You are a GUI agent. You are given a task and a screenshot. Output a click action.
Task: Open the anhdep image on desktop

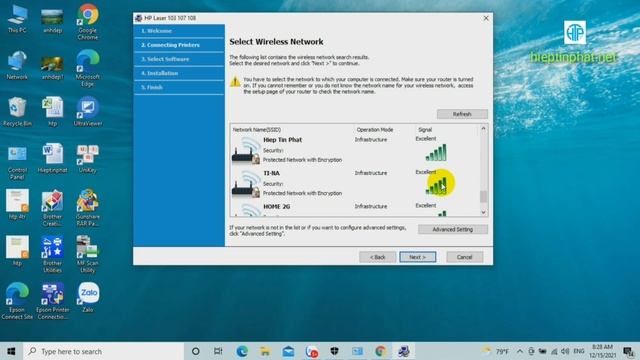(x=52, y=20)
